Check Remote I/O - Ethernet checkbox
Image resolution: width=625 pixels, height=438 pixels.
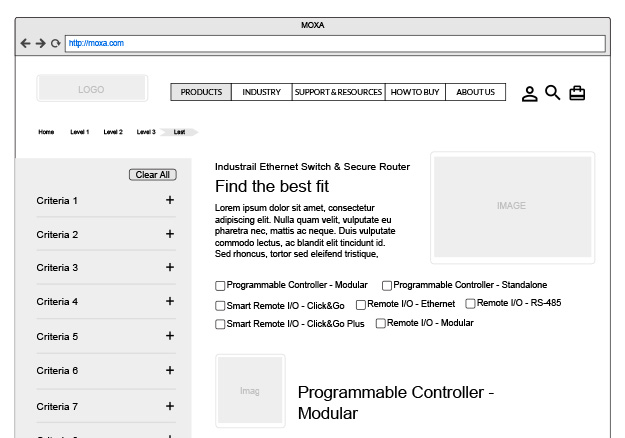point(361,305)
